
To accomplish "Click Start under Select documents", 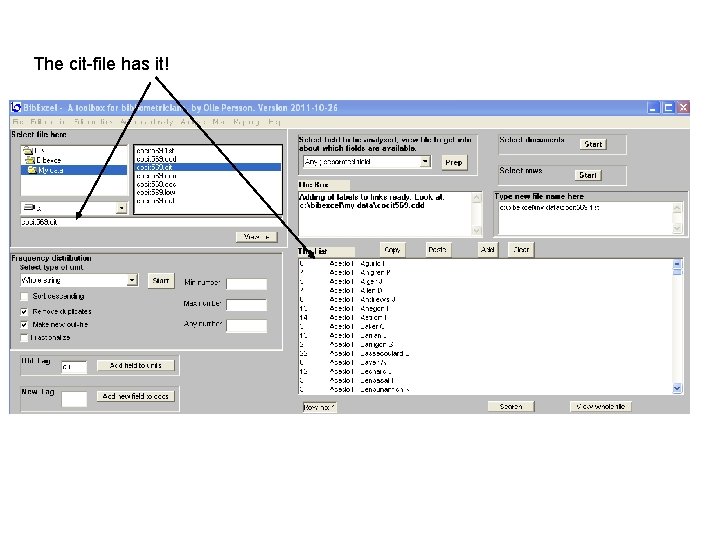I will [x=593, y=144].
